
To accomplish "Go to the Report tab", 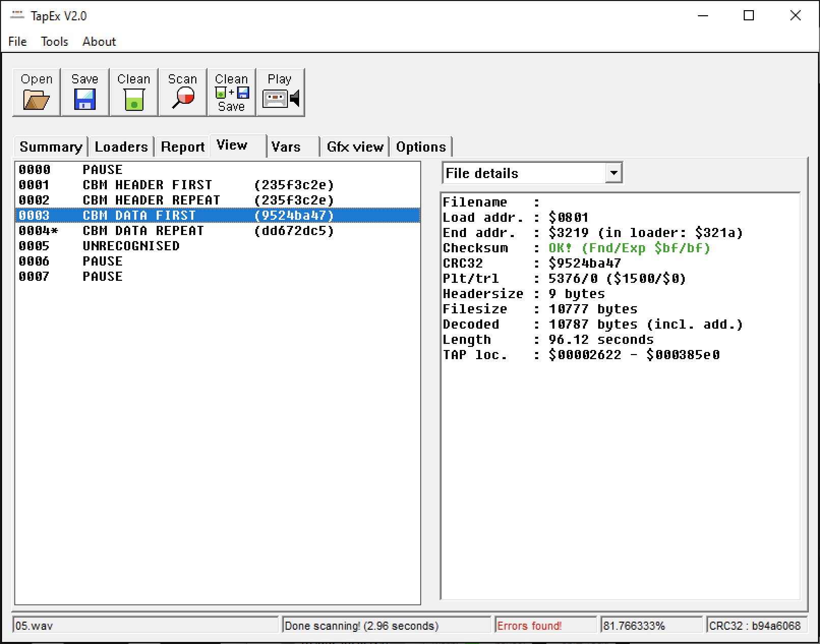I will click(183, 147).
